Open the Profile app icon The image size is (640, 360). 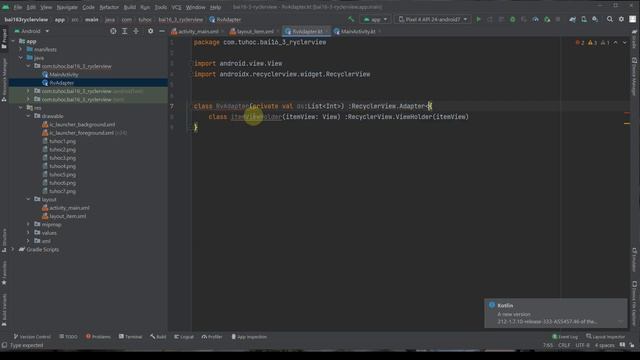(536, 19)
